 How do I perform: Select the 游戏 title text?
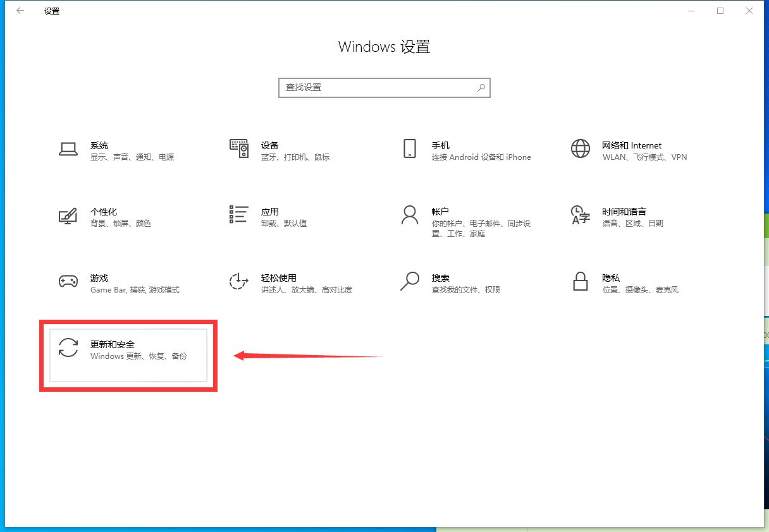(99, 278)
